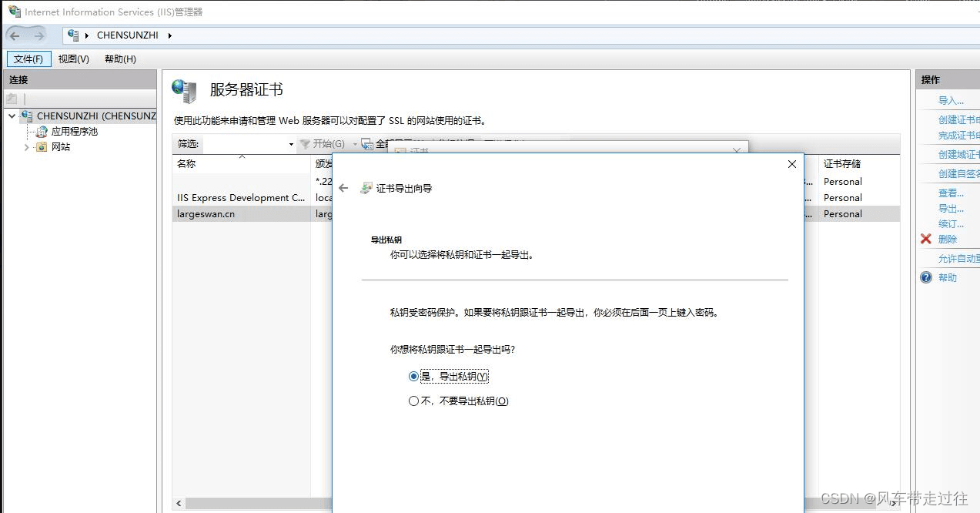Image resolution: width=980 pixels, height=513 pixels.
Task: Click the scroll-left arrow on the horizontal scrollbar
Action: click(179, 503)
